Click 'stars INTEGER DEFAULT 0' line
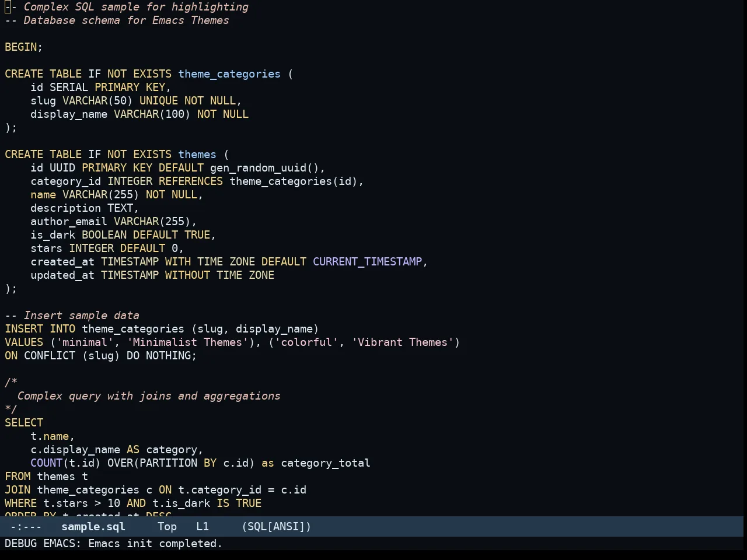This screenshot has width=747, height=560. pyautogui.click(x=107, y=249)
